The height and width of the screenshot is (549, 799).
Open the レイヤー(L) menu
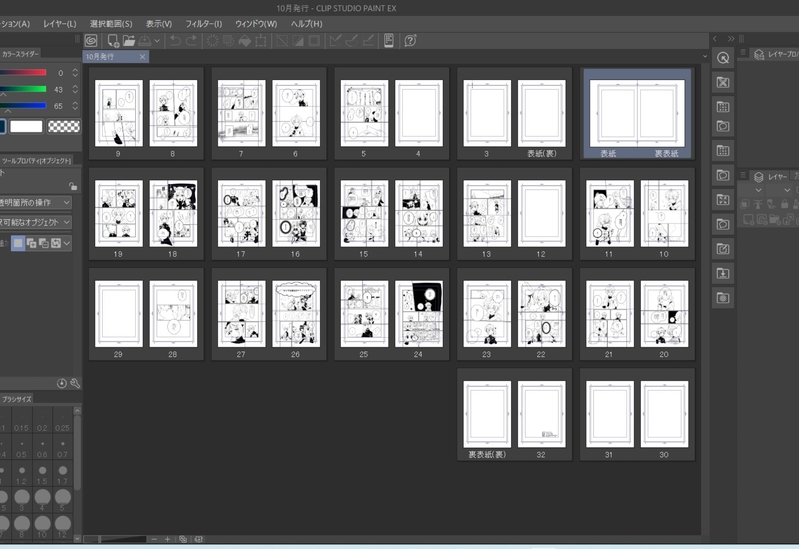click(60, 23)
